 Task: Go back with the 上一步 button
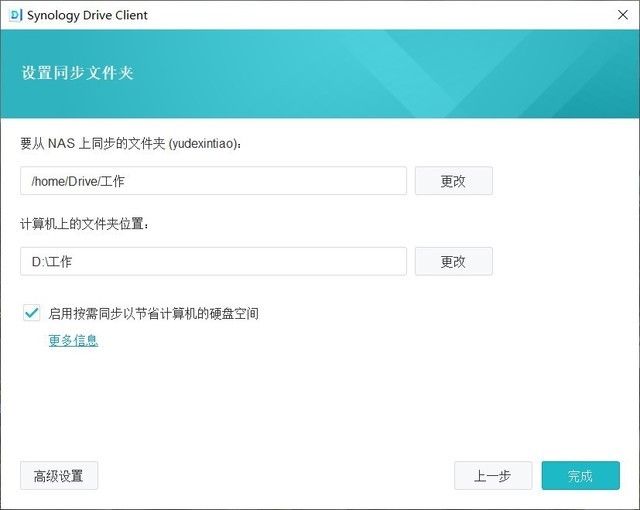pyautogui.click(x=493, y=476)
